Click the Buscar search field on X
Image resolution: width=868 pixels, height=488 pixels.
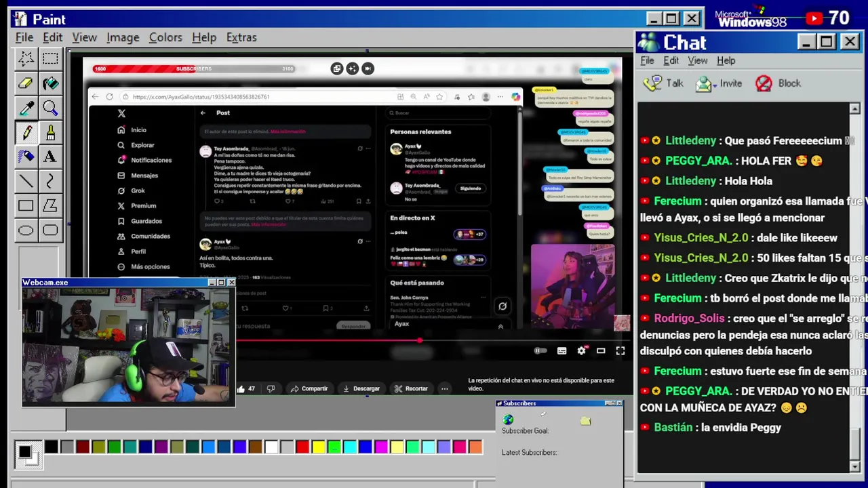tap(438, 113)
